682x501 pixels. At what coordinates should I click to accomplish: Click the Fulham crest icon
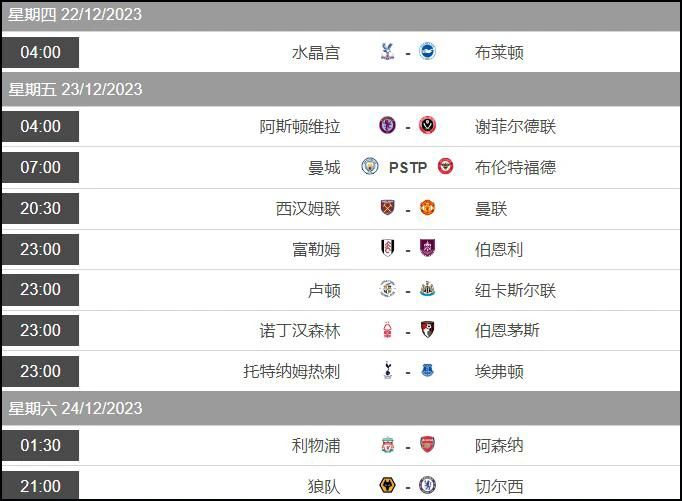[x=387, y=248]
